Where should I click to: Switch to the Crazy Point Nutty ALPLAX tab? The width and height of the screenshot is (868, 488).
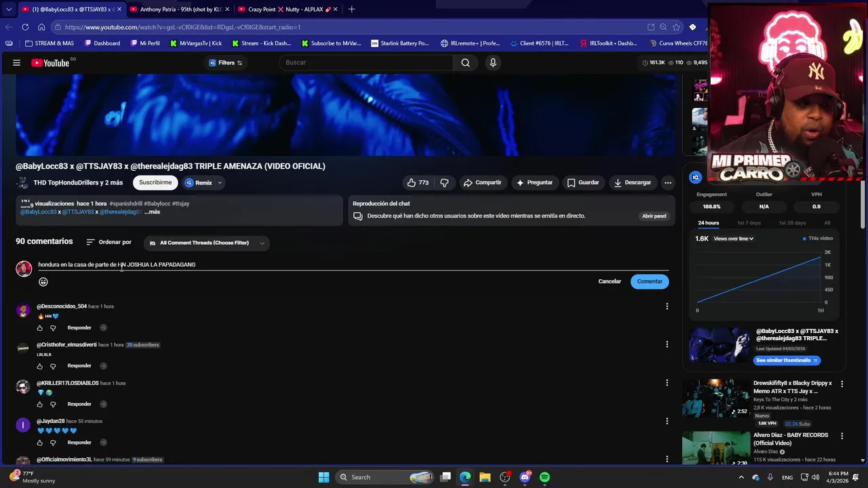[288, 9]
